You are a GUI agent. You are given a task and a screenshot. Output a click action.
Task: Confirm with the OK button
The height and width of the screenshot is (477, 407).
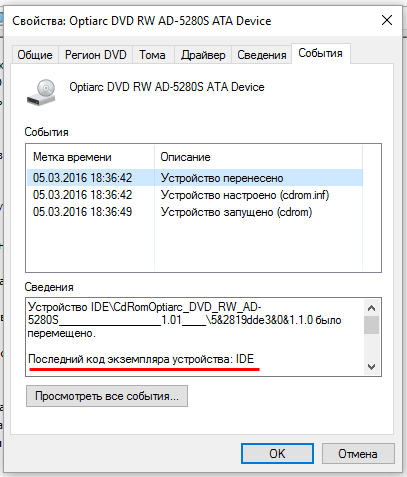point(277,454)
